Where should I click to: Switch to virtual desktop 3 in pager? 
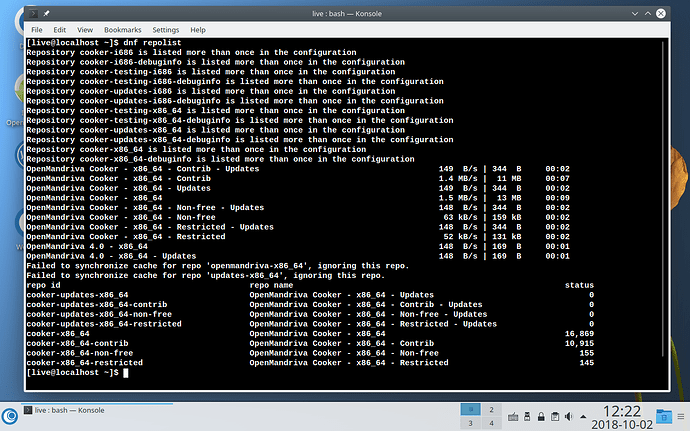470,423
